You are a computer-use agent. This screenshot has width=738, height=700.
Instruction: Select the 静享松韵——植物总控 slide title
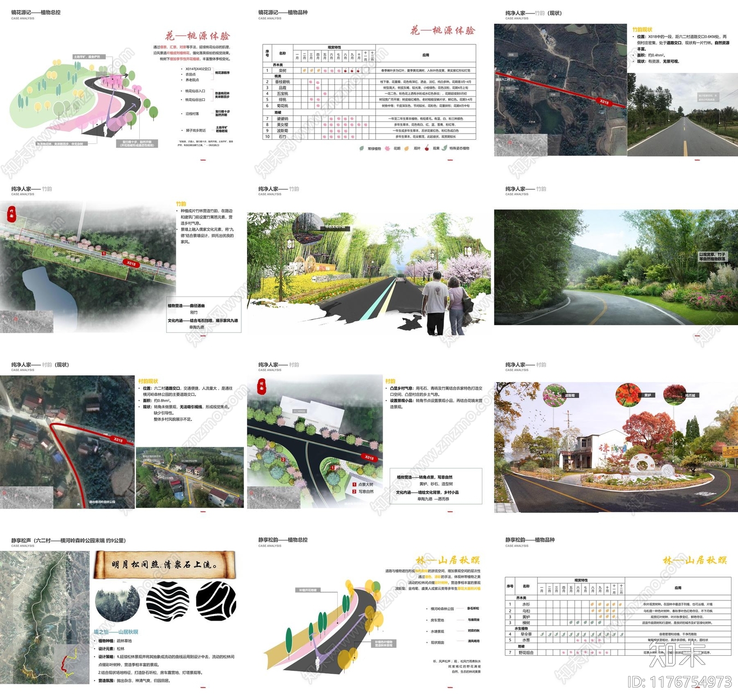click(283, 540)
